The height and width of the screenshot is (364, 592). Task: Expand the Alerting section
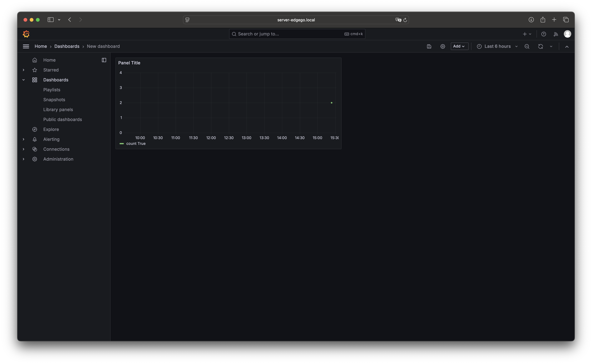coord(23,139)
